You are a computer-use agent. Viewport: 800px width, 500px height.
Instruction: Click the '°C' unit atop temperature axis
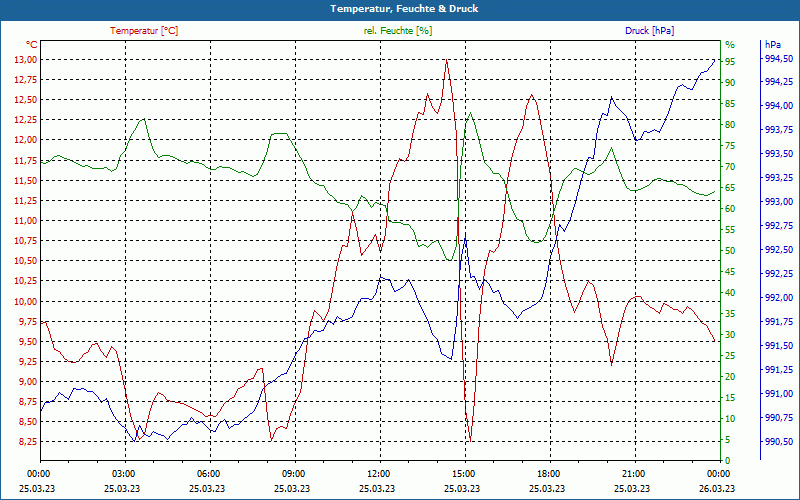[x=32, y=45]
